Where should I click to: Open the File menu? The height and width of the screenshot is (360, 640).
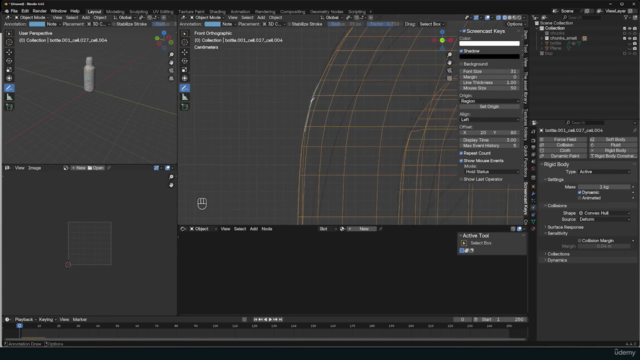pos(14,11)
